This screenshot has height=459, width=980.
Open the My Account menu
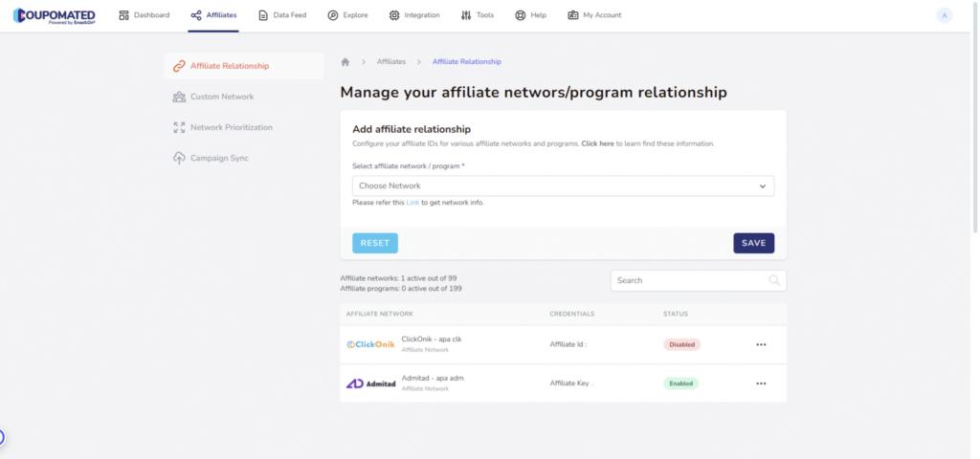pos(594,15)
